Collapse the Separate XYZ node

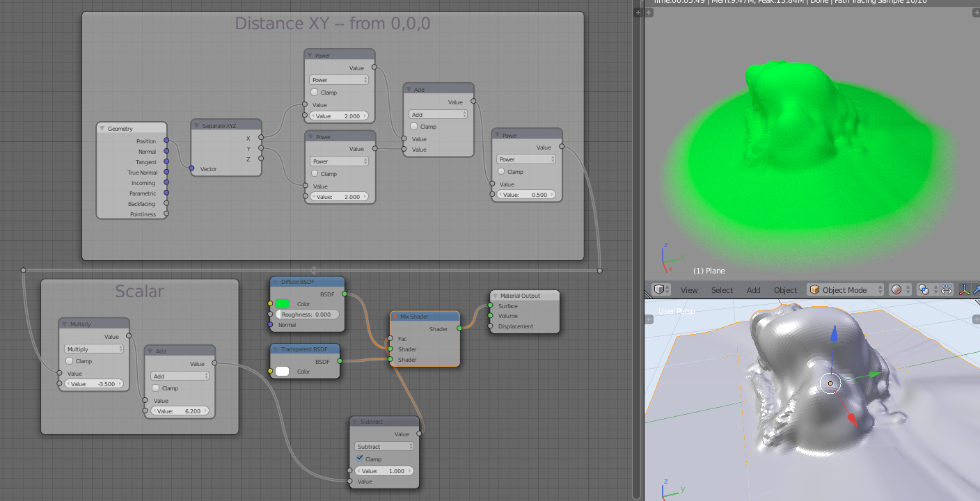196,125
